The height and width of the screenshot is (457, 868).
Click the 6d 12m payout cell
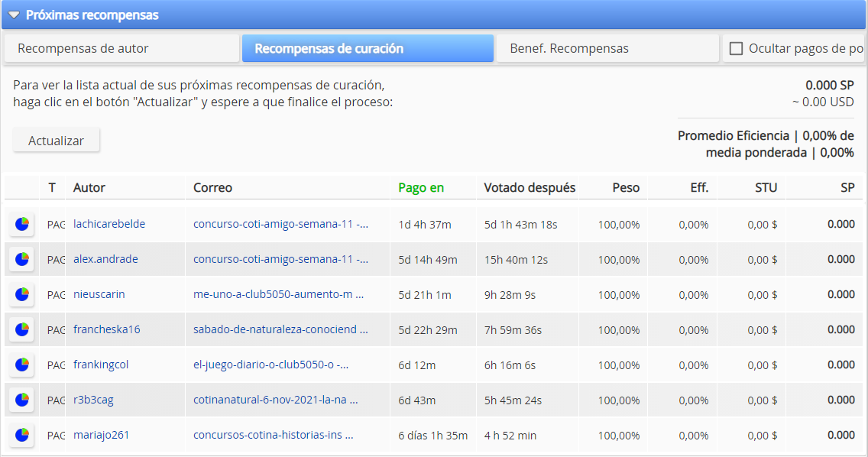pyautogui.click(x=417, y=365)
